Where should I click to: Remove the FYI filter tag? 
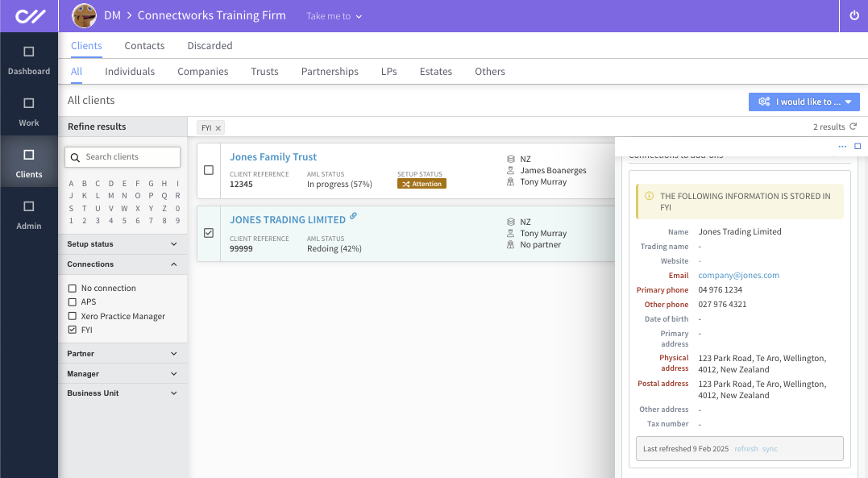(x=218, y=128)
